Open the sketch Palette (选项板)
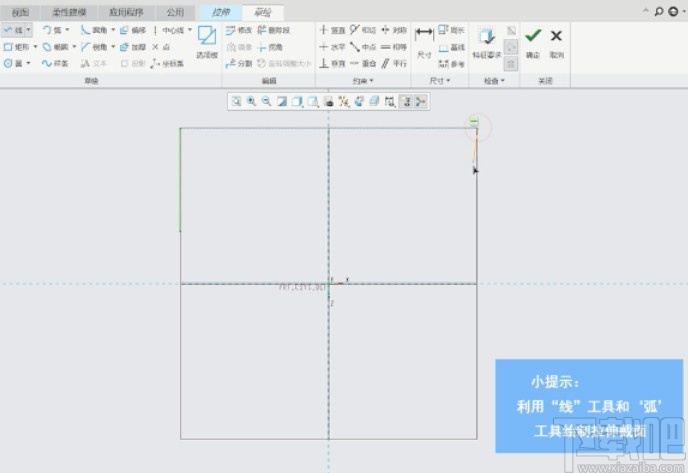The image size is (688, 473). coord(207,42)
